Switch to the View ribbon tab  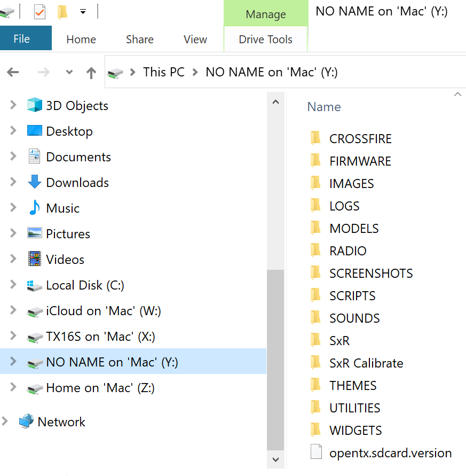[x=195, y=39]
